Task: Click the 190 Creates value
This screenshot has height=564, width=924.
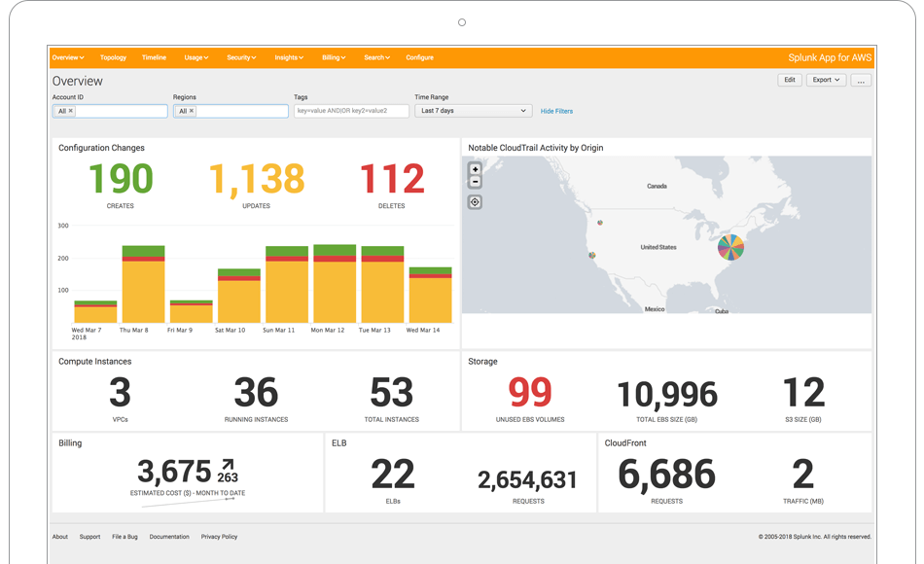Action: click(121, 179)
